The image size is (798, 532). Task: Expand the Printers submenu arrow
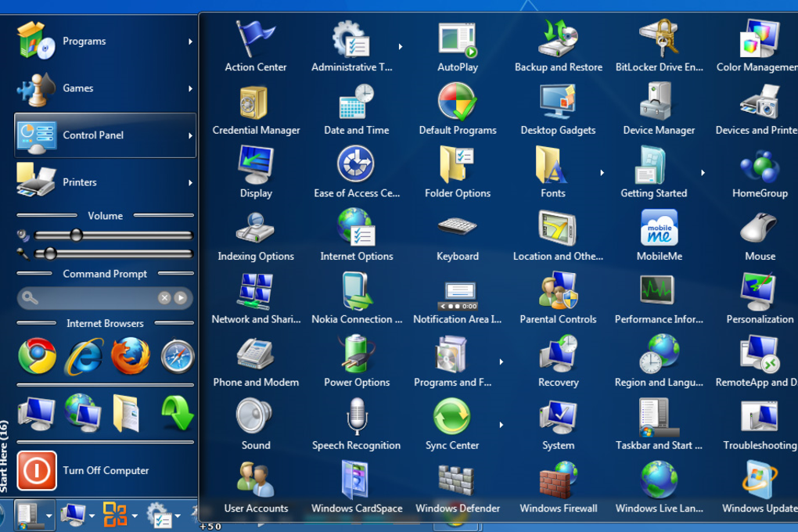point(190,182)
